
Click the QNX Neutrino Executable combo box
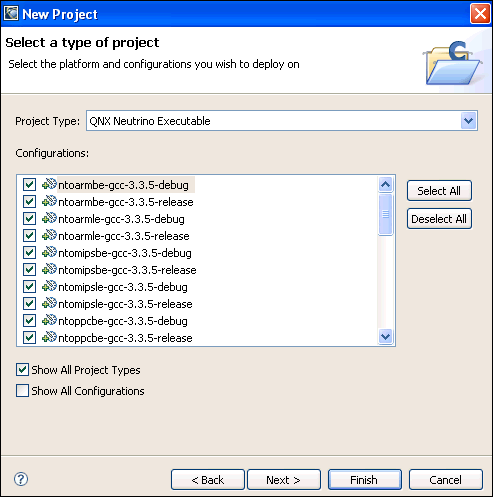(x=282, y=121)
